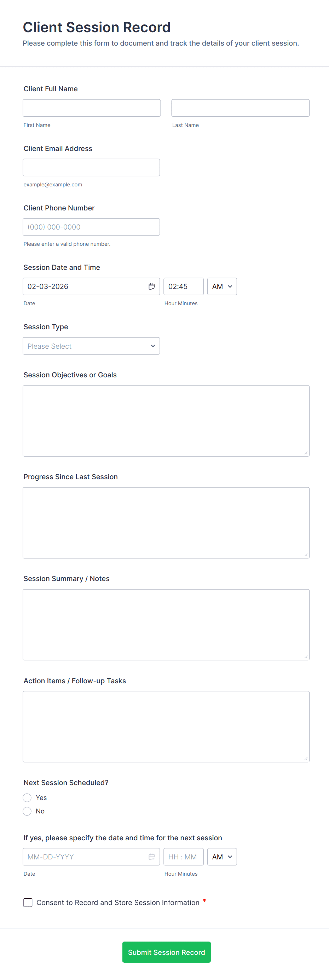
Task: Click the Session Summary / Notes textarea
Action: pyautogui.click(x=166, y=625)
